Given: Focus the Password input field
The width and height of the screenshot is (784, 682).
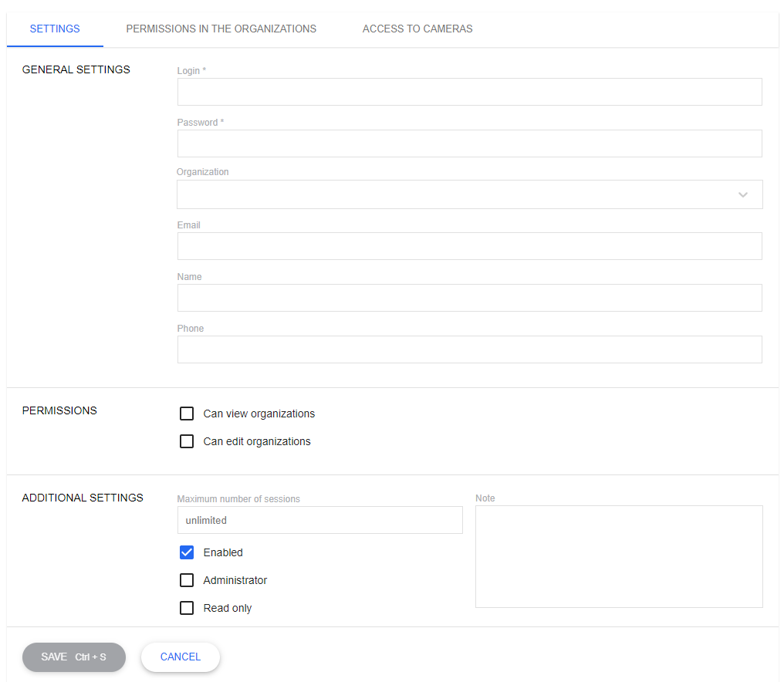Looking at the screenshot, I should (x=469, y=143).
